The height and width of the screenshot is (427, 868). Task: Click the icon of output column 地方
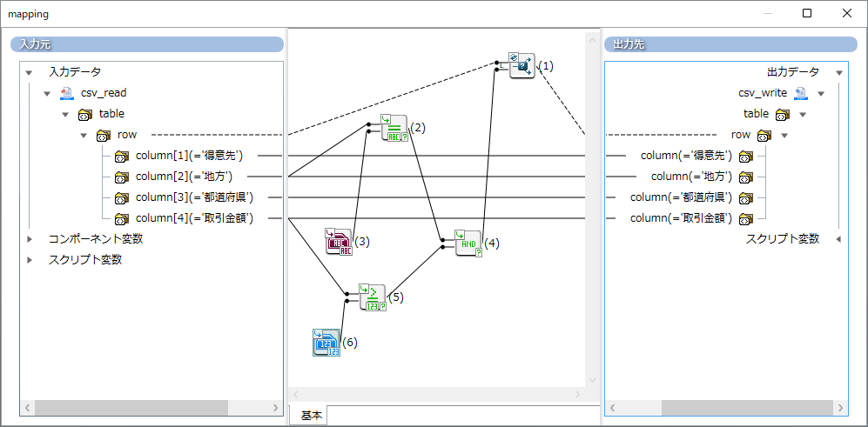pos(745,177)
